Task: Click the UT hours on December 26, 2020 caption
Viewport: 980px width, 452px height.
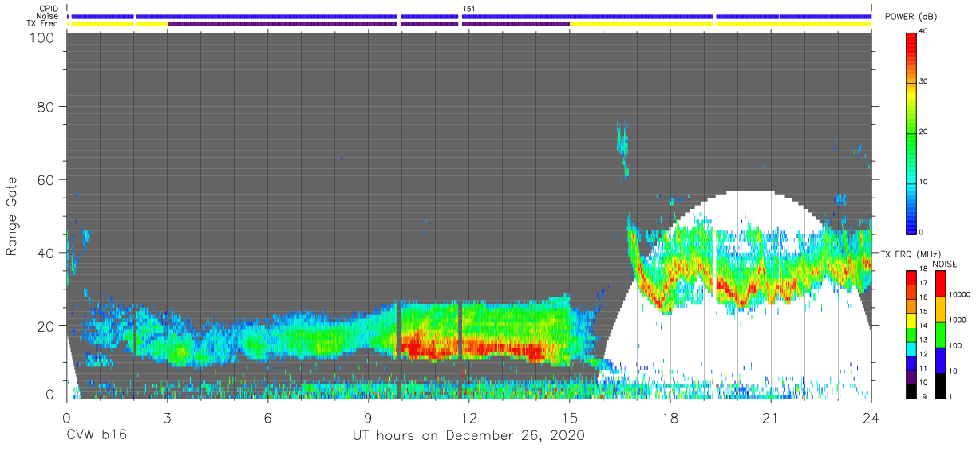Action: click(x=468, y=436)
